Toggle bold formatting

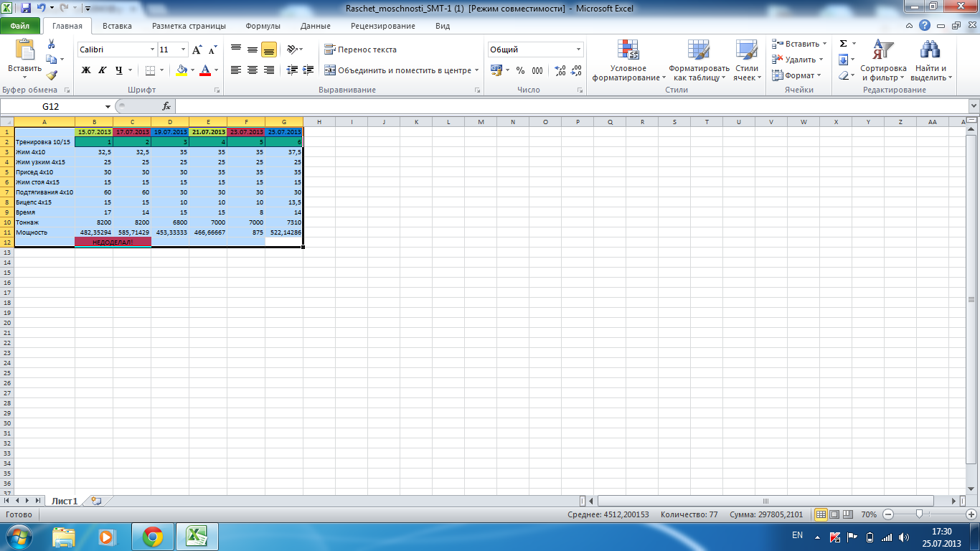pyautogui.click(x=86, y=70)
